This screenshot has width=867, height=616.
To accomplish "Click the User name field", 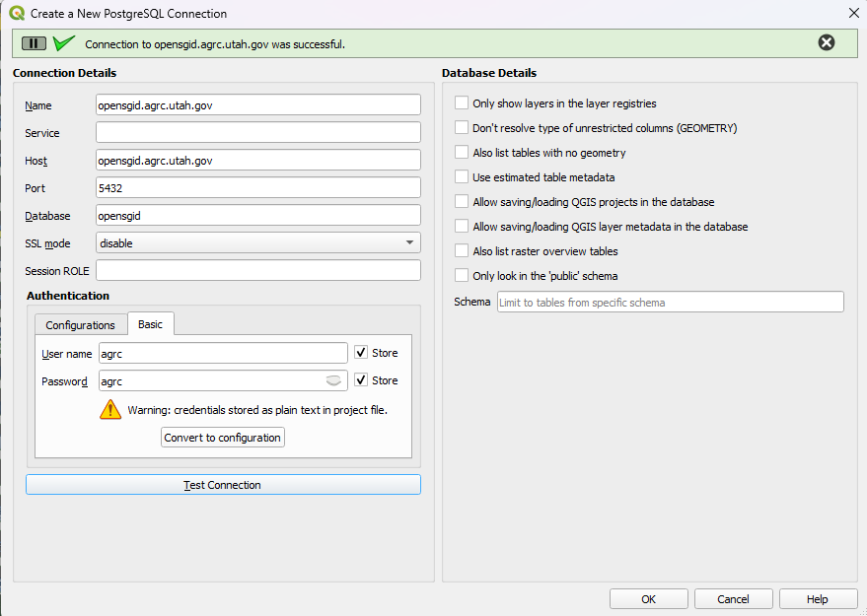I will pos(223,354).
